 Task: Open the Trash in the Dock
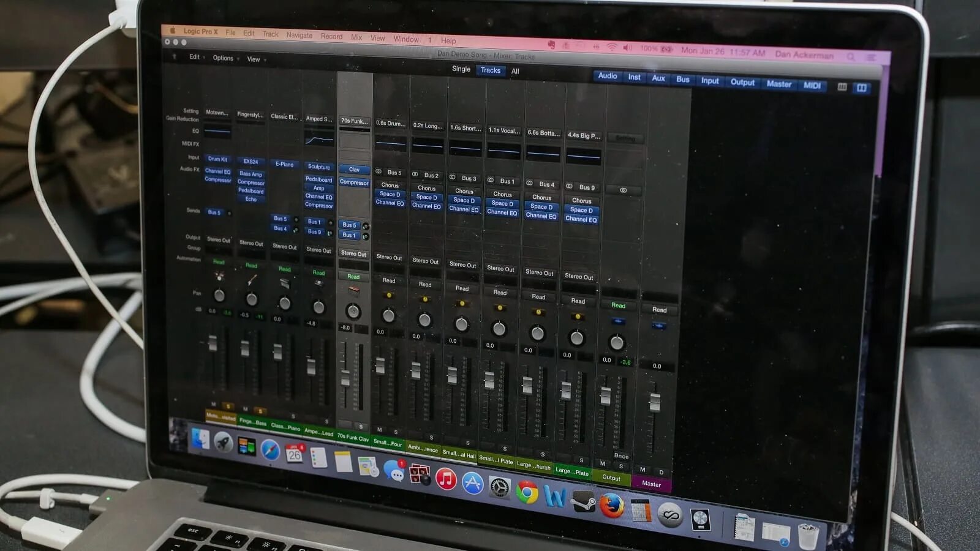tap(808, 536)
